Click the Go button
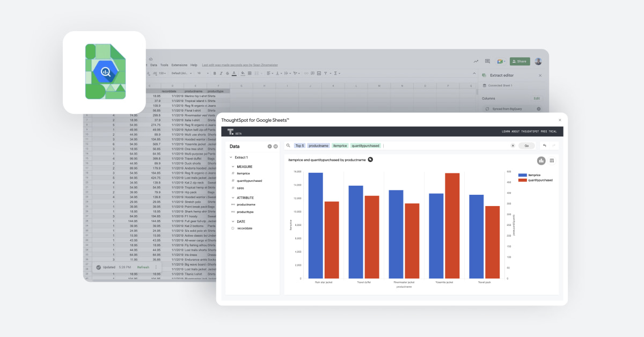This screenshot has height=337, width=644. [526, 145]
